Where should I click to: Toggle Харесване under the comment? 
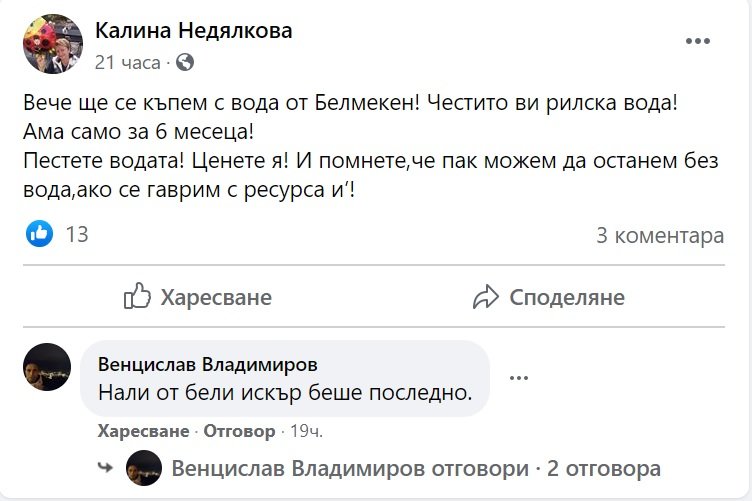[x=143, y=432]
